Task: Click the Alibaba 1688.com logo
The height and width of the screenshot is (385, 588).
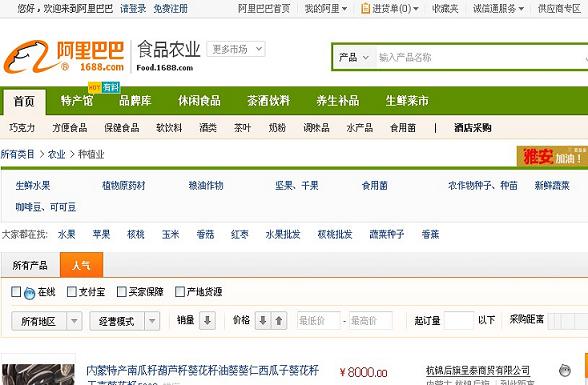Action: (64, 57)
